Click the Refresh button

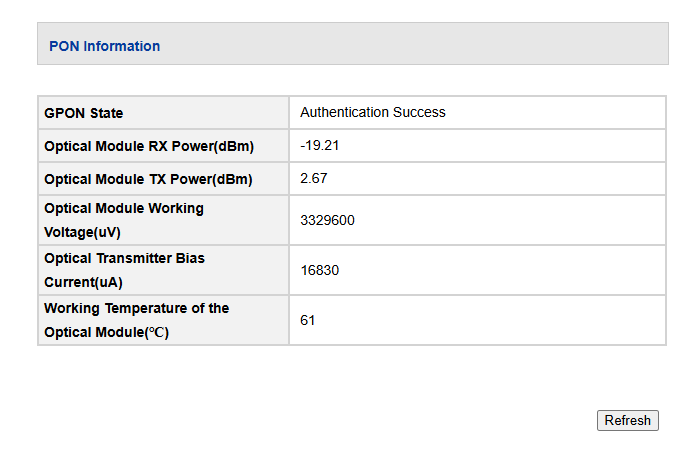[x=628, y=421]
